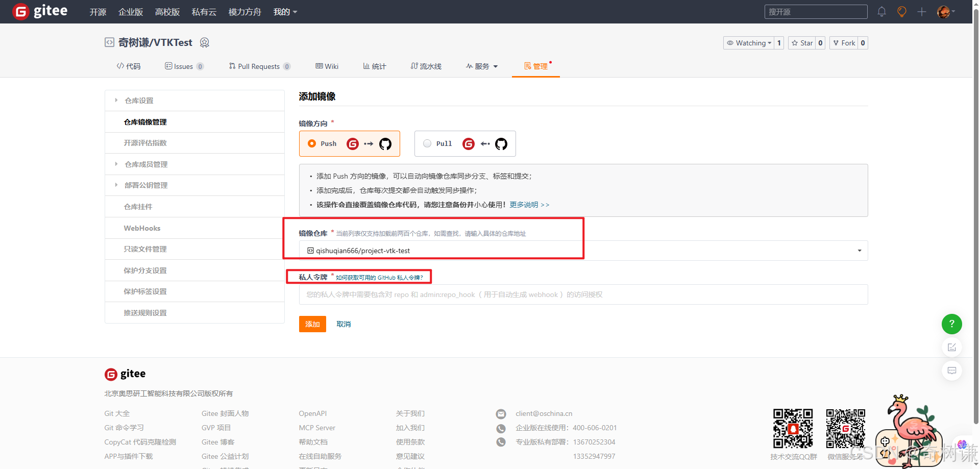Open the Pull Requests tab
980x469 pixels.
coord(260,66)
